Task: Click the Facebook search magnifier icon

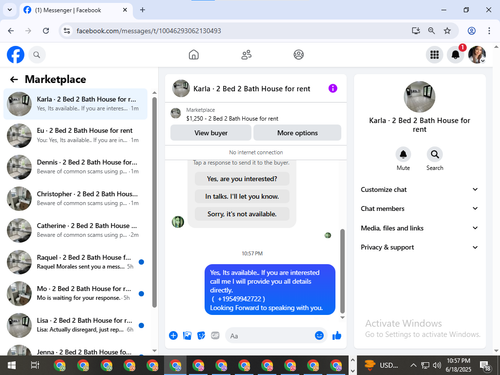Action: point(37,55)
